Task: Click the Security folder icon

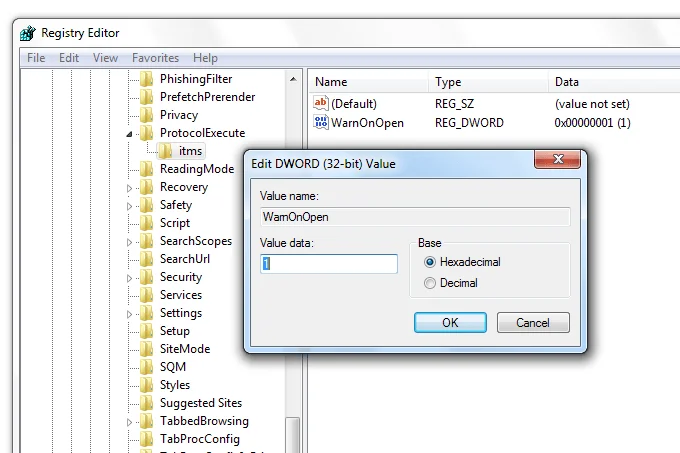Action: (147, 277)
